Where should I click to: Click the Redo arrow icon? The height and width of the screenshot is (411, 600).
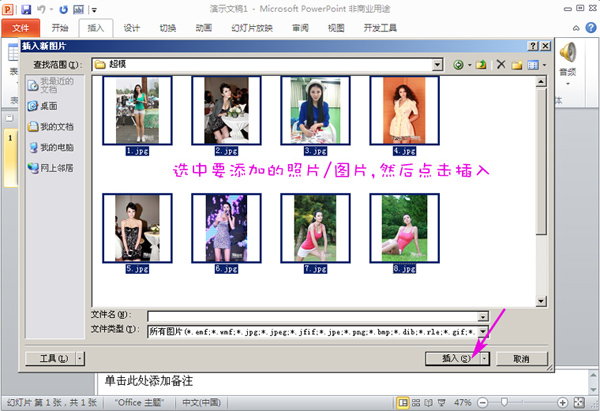(x=63, y=9)
